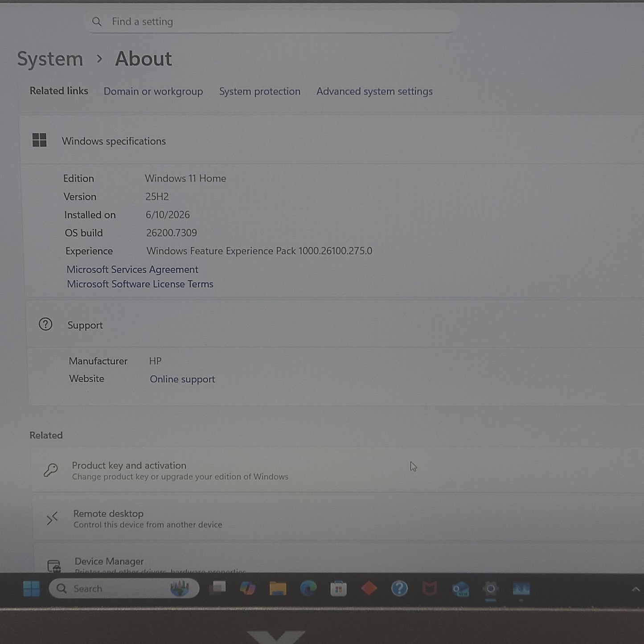The image size is (644, 644).
Task: Click the Edition label
Action: [78, 178]
